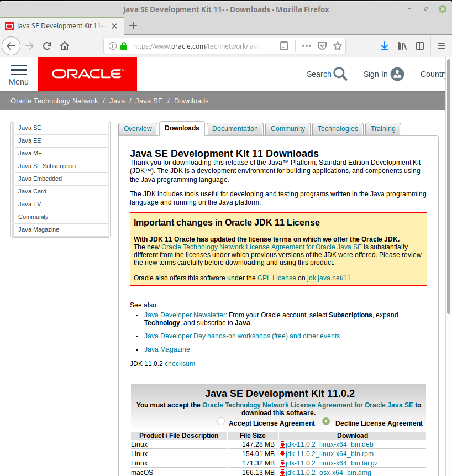Reload the current page
Screen dimensions: 452x476
[47, 46]
